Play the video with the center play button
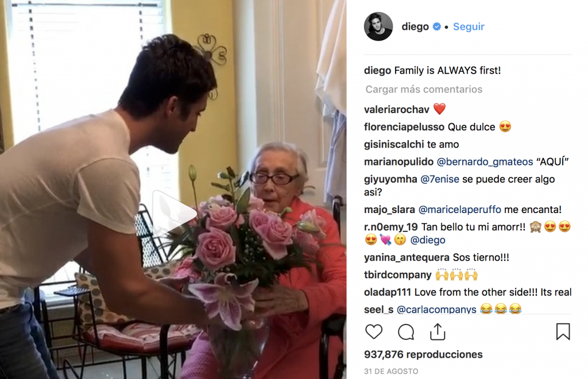Screen dimensions: 588x379 point(174,213)
